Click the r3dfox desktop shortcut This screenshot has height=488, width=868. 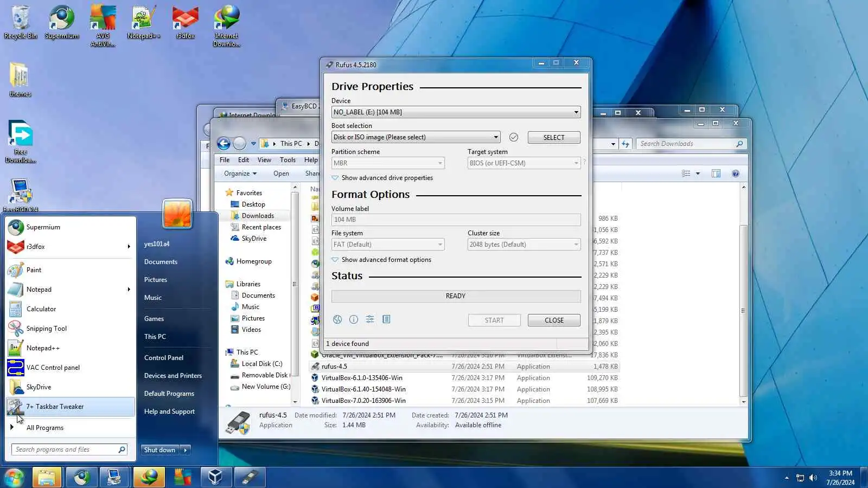coord(185,23)
